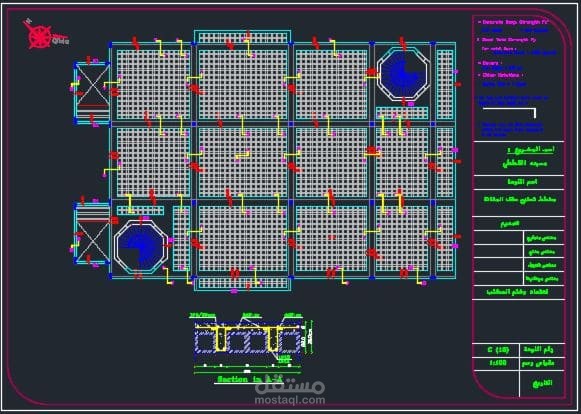Click the small ribbed strip above lower-left staircase

click(x=140, y=211)
